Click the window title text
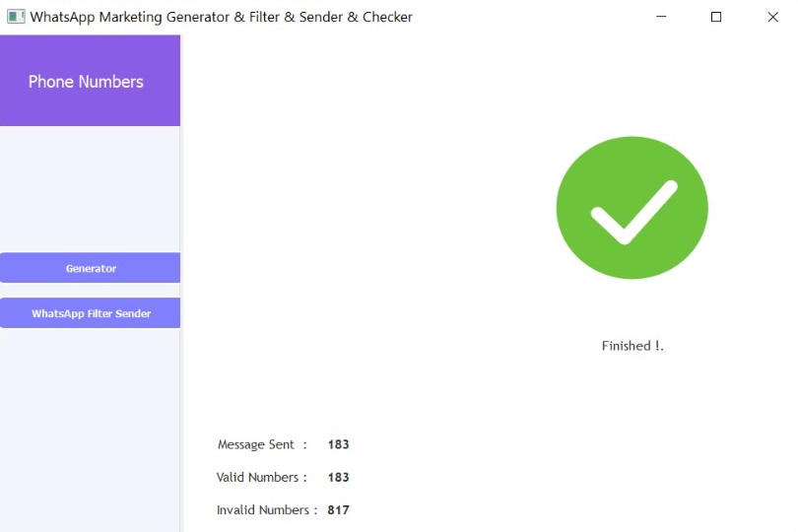798x532 pixels. (x=222, y=17)
